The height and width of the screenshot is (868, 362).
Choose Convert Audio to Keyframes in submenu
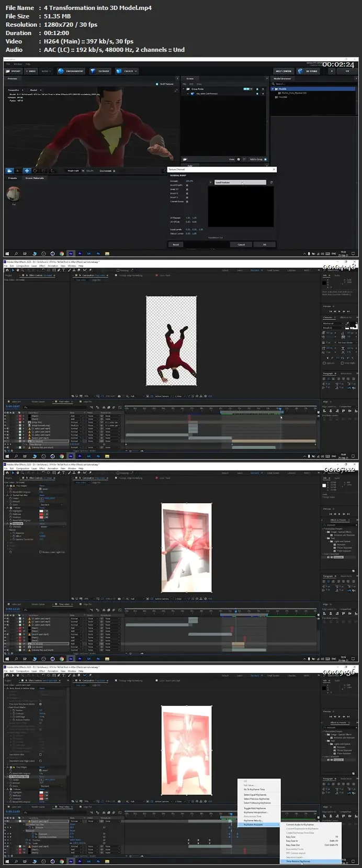tap(300, 825)
